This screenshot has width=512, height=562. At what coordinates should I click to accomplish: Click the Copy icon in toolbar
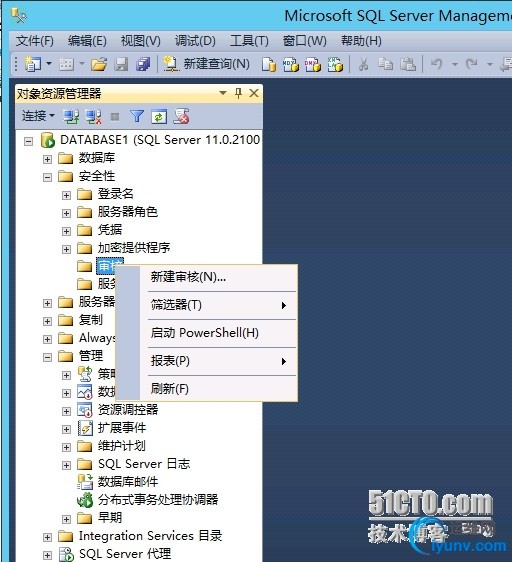tap(385, 65)
